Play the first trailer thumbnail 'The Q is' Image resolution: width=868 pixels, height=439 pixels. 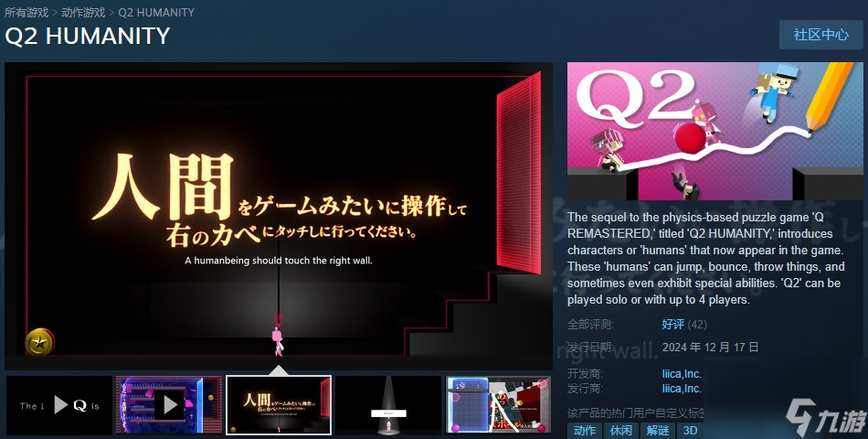coord(59,405)
